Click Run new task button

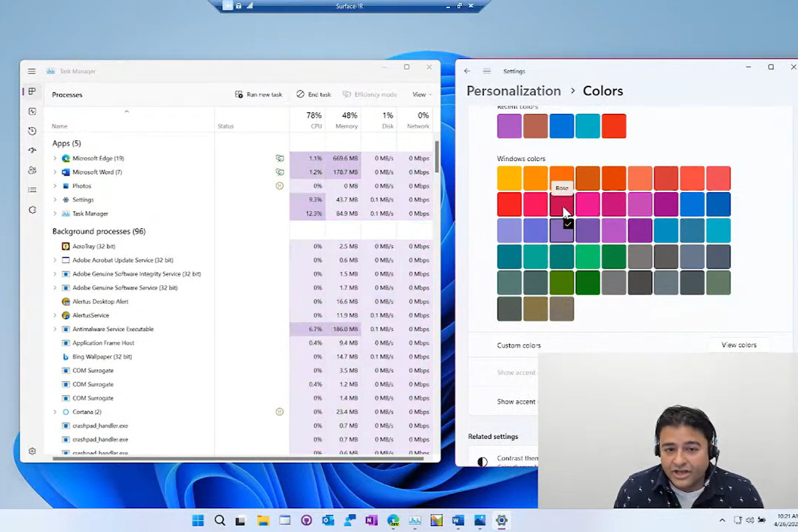click(259, 94)
